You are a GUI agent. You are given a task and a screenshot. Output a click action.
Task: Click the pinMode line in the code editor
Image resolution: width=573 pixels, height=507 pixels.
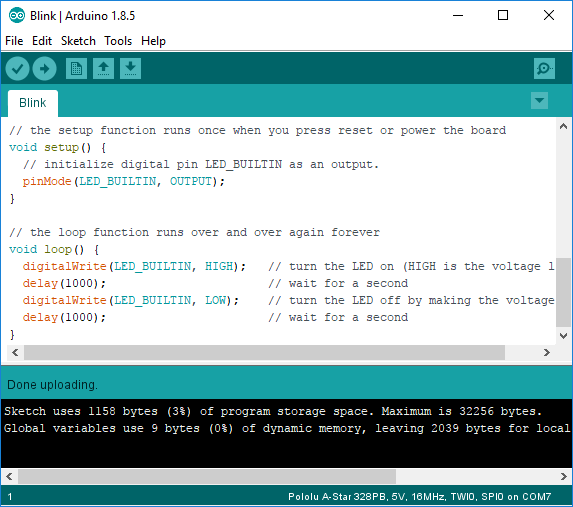tap(124, 181)
